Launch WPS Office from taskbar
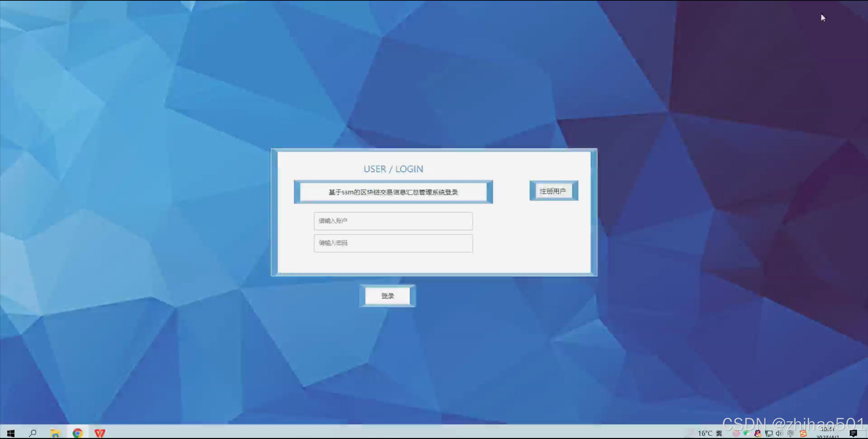The image size is (868, 439). [x=100, y=433]
